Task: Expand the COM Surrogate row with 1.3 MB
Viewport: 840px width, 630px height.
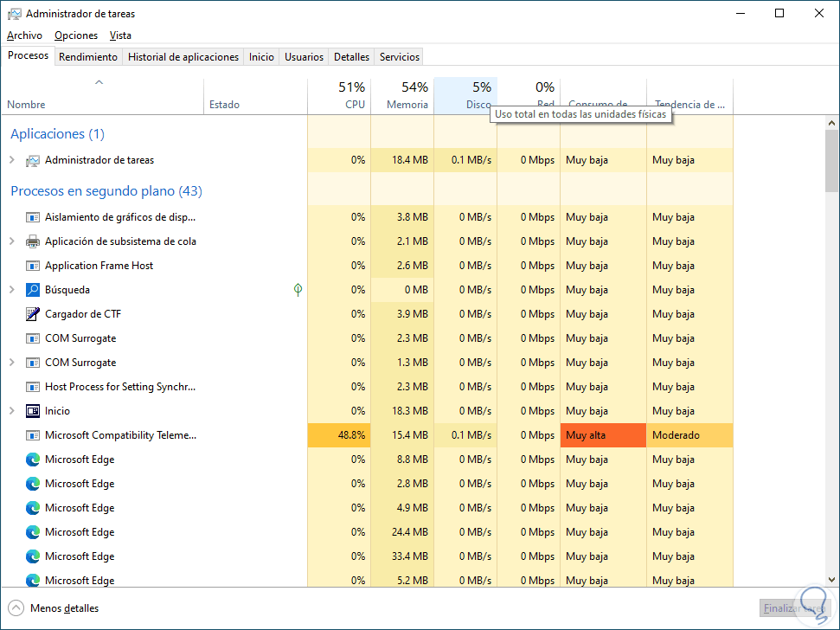Action: [12, 362]
